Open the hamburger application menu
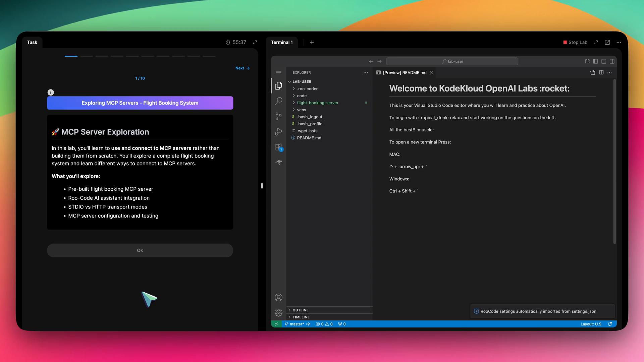This screenshot has height=362, width=644. click(278, 73)
